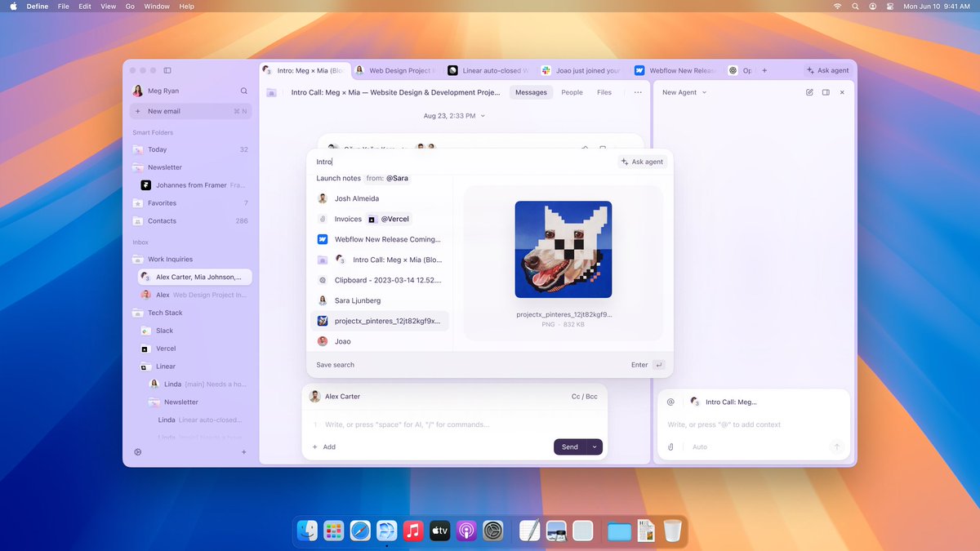
Task: Open the View menu
Action: click(x=108, y=6)
